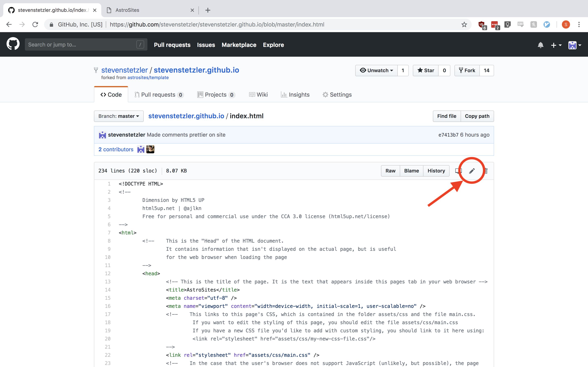Switch to the Insights tab
The width and height of the screenshot is (588, 367).
[295, 95]
